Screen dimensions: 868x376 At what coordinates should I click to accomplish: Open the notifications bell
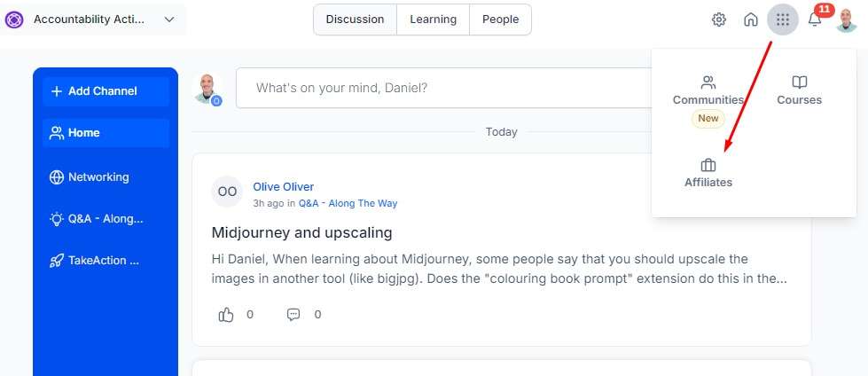[815, 20]
